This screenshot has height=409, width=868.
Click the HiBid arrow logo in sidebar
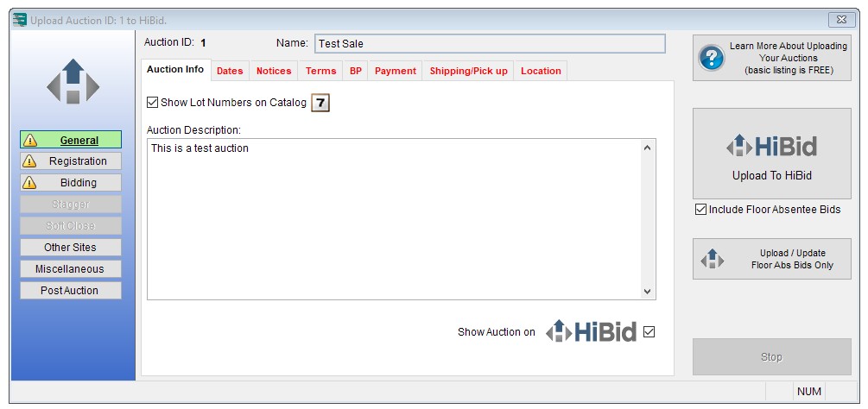click(x=73, y=81)
